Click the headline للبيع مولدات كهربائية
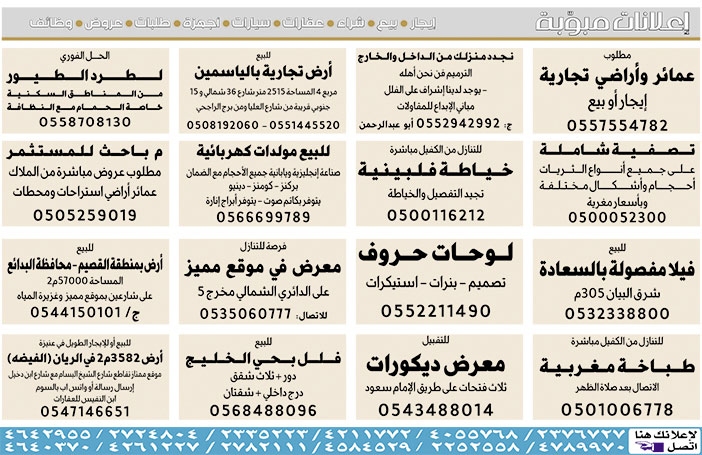This screenshot has width=702, height=455. point(263,151)
